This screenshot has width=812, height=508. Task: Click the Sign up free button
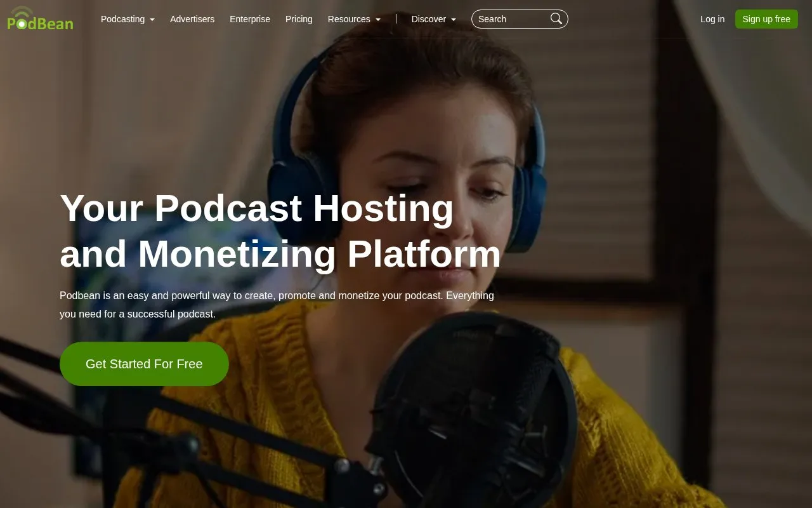pyautogui.click(x=766, y=19)
